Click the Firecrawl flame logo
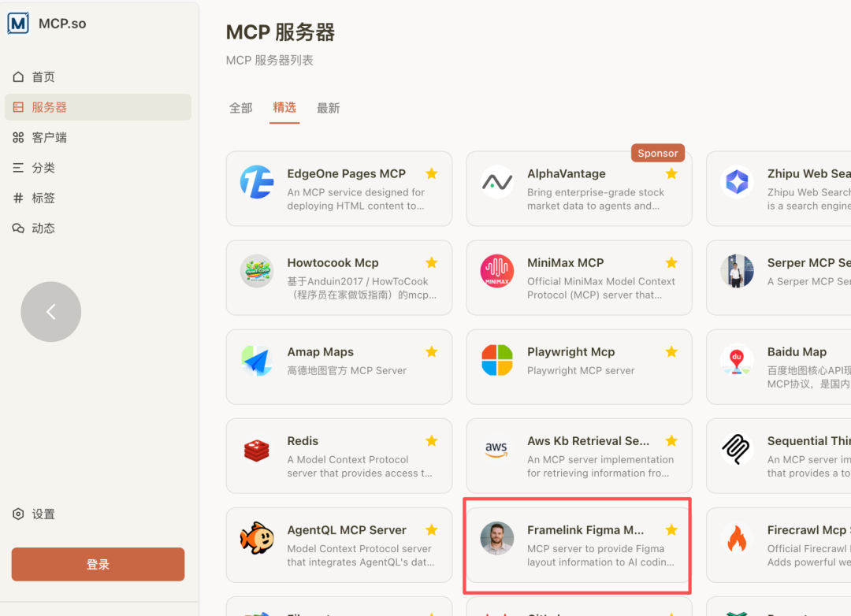Screen dimensions: 851x616 click(737, 538)
